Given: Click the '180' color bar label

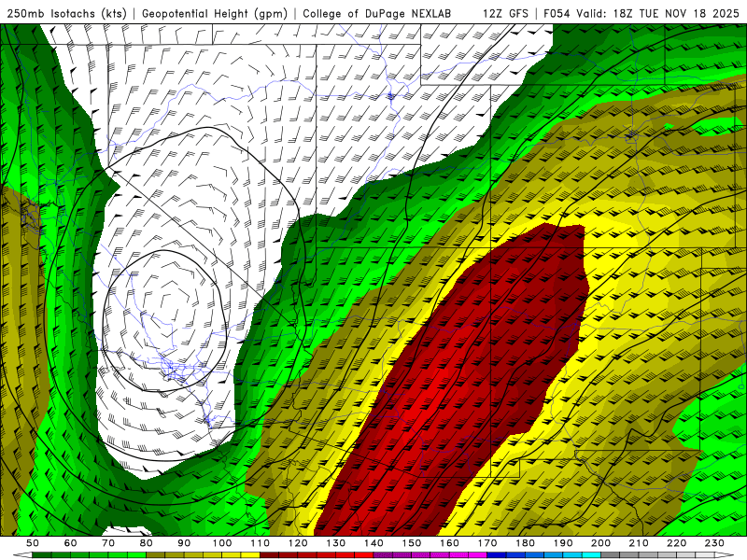Looking at the screenshot, I should pyautogui.click(x=525, y=543).
